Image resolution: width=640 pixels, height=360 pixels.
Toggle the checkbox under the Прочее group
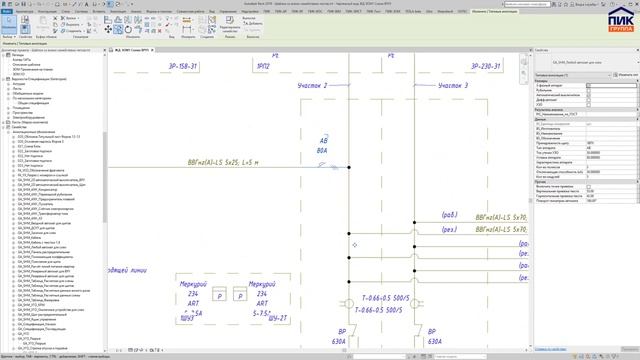[x=588, y=187]
